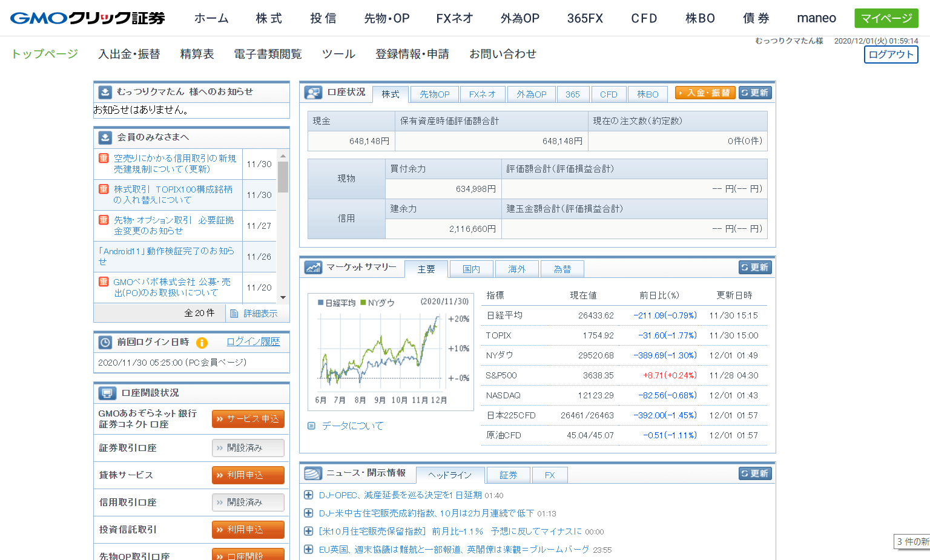930x560 pixels.
Task: Click the GMOクリック証券 logo
Action: click(88, 18)
